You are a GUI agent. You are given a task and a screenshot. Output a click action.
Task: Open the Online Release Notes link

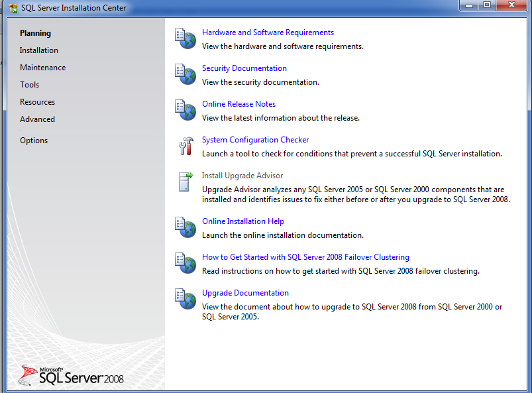(239, 104)
